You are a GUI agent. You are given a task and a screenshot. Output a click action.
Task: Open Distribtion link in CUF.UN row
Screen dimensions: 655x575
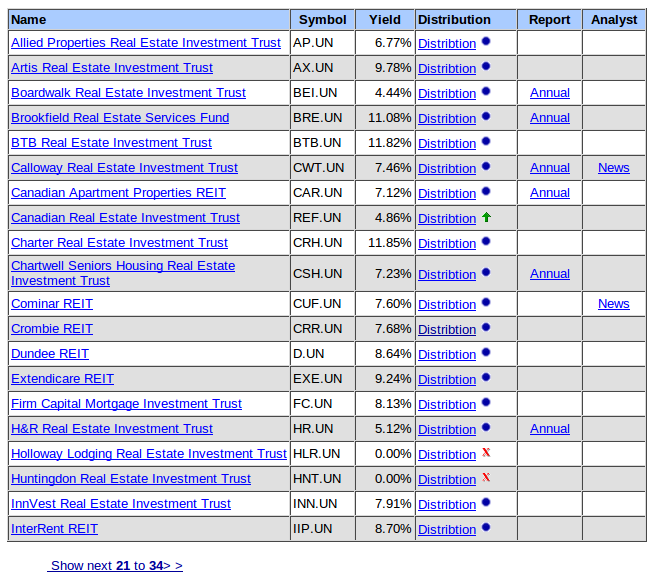click(447, 305)
